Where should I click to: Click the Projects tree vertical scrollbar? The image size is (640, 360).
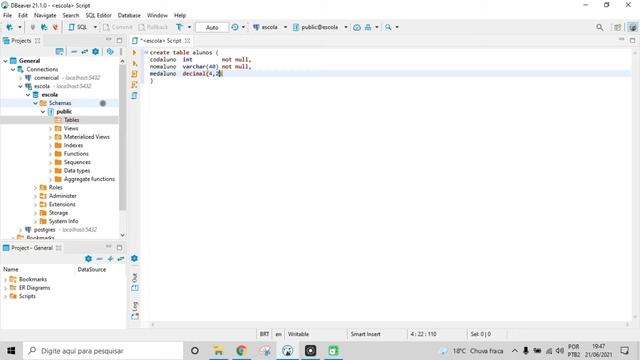pos(122,139)
